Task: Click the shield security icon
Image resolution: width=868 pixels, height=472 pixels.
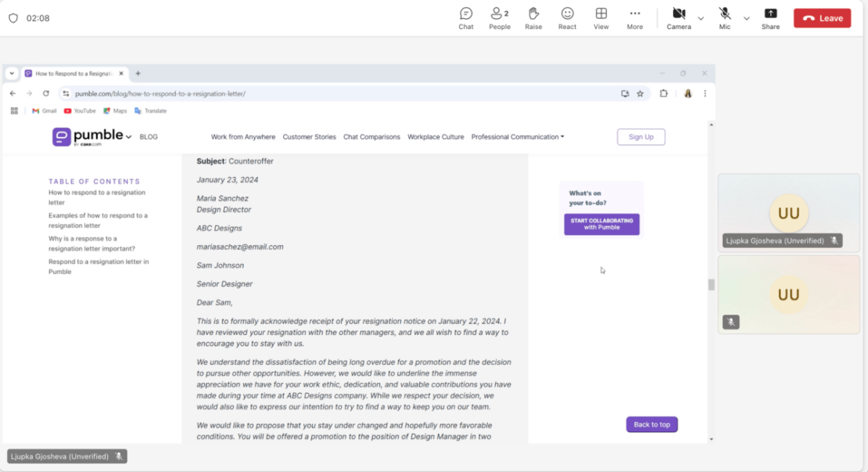Action: pyautogui.click(x=13, y=18)
